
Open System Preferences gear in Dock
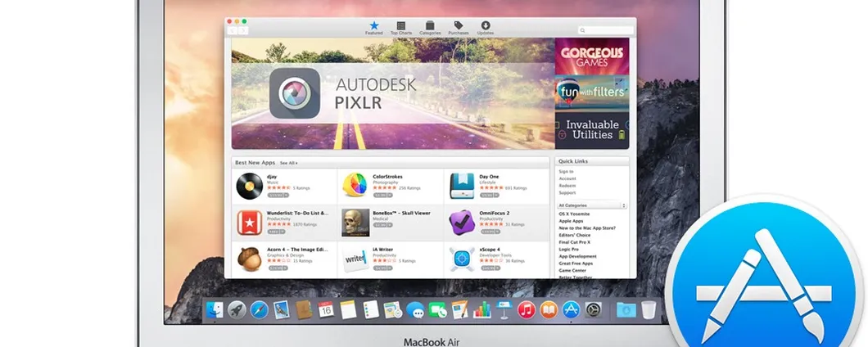click(x=593, y=309)
